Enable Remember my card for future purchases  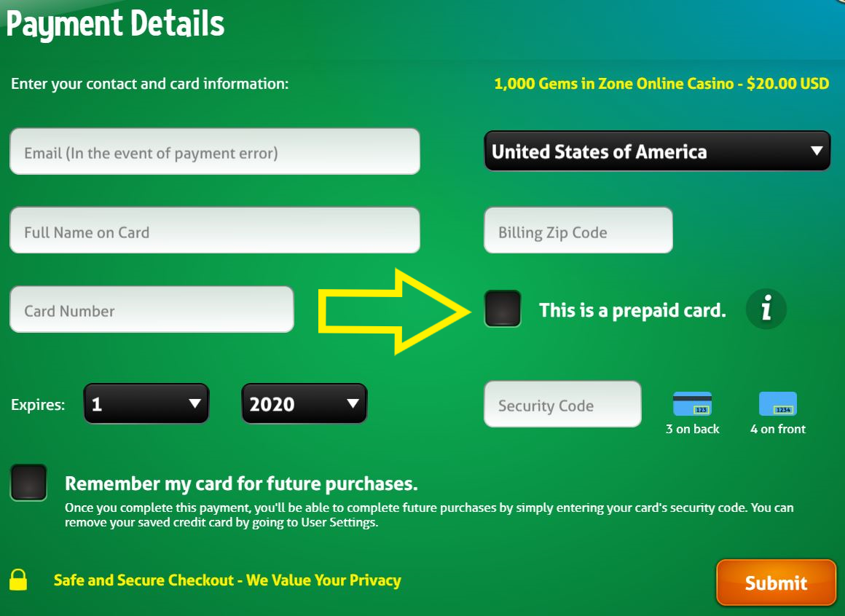coord(28,483)
